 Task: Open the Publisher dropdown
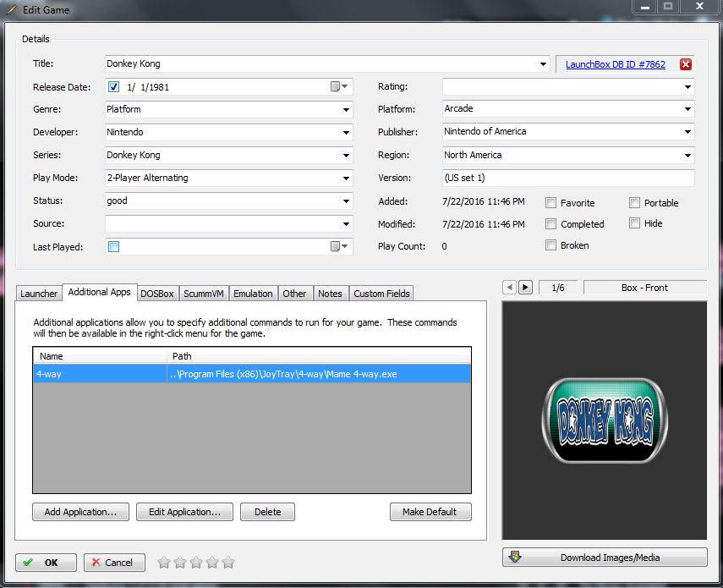(687, 132)
